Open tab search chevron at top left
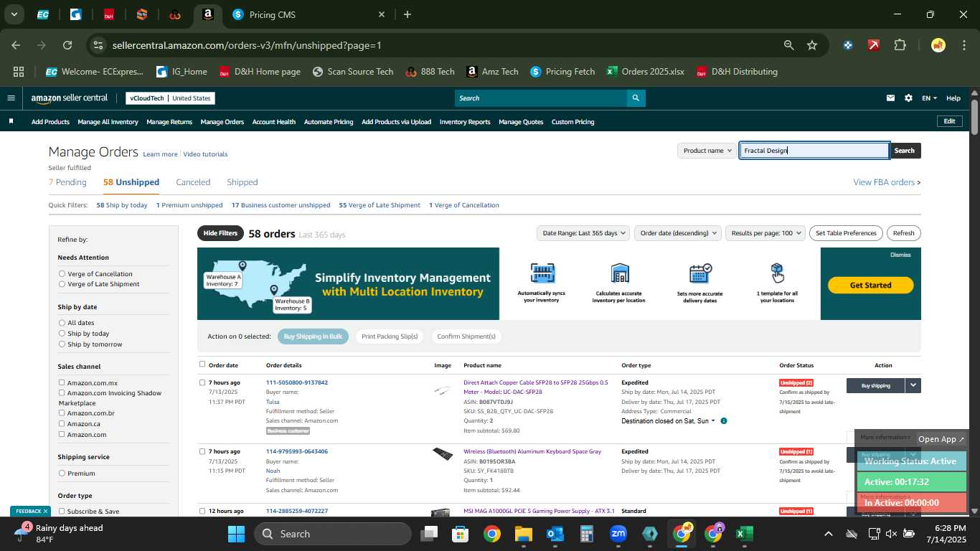The image size is (980, 551). point(14,14)
